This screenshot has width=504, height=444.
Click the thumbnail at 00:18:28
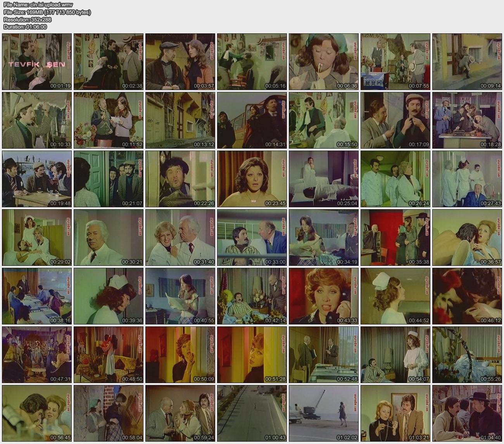coord(467,120)
